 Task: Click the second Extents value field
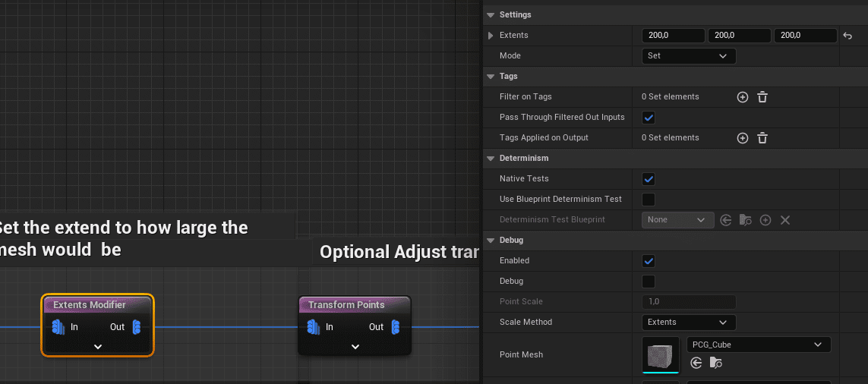(x=740, y=36)
